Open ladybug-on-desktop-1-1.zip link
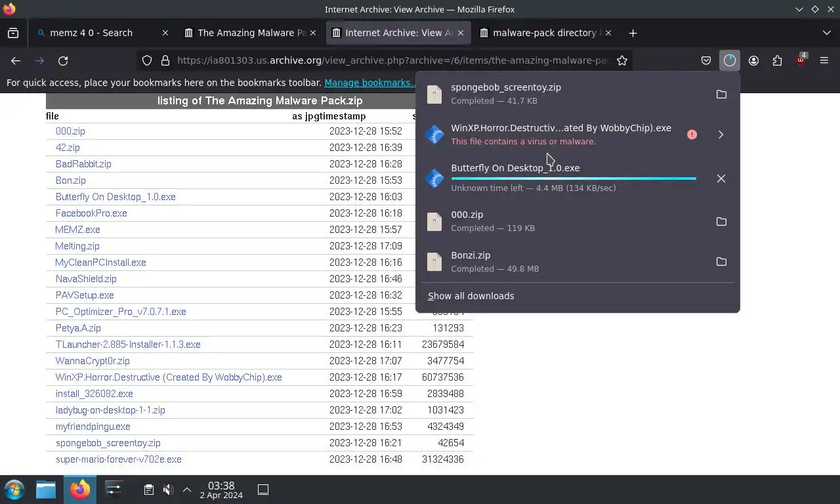This screenshot has width=840, height=504. [x=110, y=410]
